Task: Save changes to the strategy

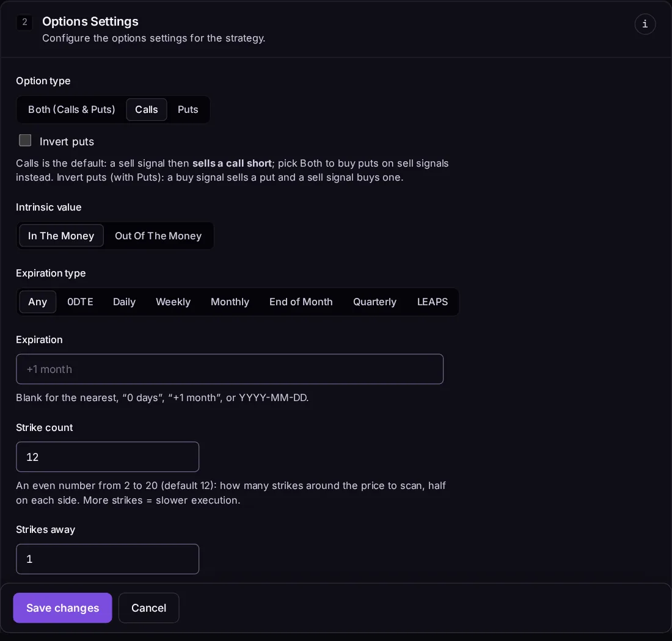Action: pyautogui.click(x=62, y=608)
